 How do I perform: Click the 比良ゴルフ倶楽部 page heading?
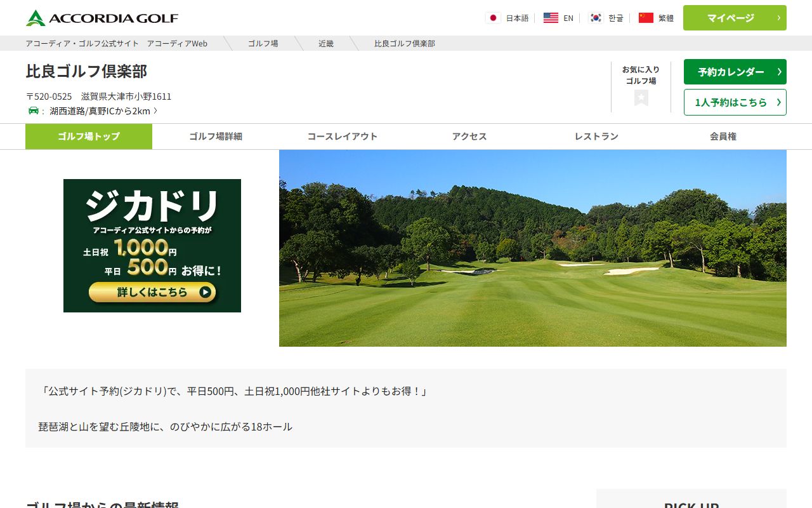click(x=86, y=71)
